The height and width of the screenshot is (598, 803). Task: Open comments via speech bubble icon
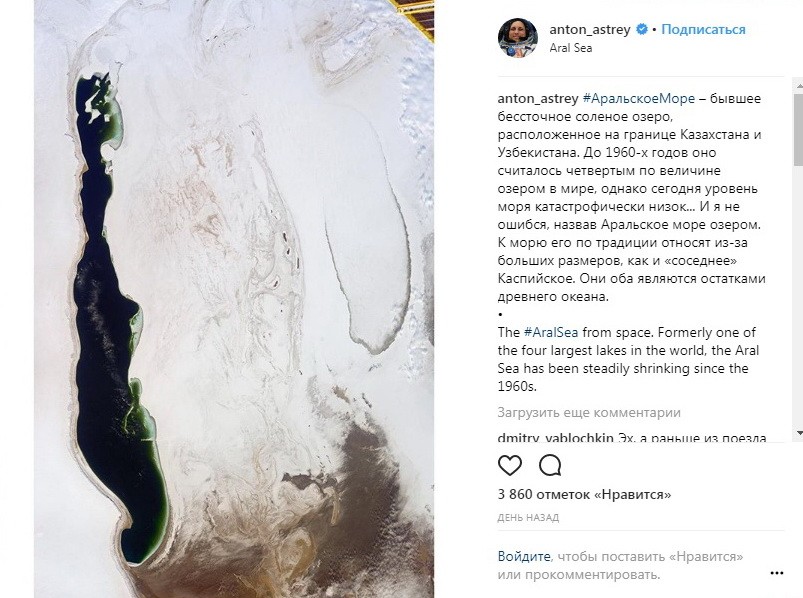coord(550,465)
